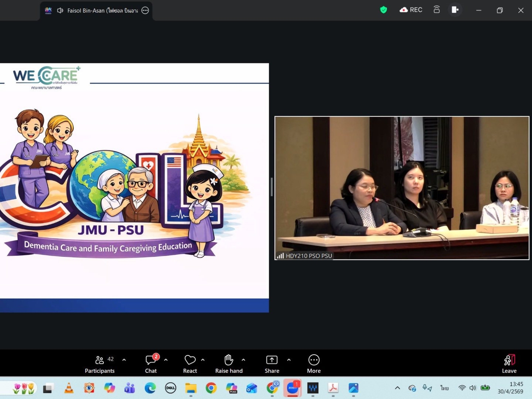The width and height of the screenshot is (532, 399).
Task: Click the shared JMU-PSU presentation slide
Action: coord(134,188)
